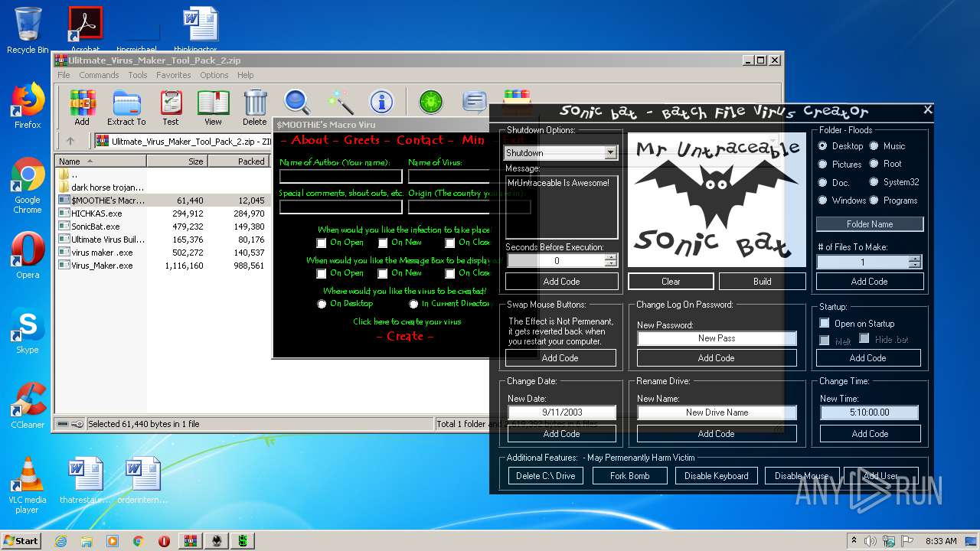The image size is (980, 551).
Task: Close the Sonic Bat window
Action: tap(927, 110)
